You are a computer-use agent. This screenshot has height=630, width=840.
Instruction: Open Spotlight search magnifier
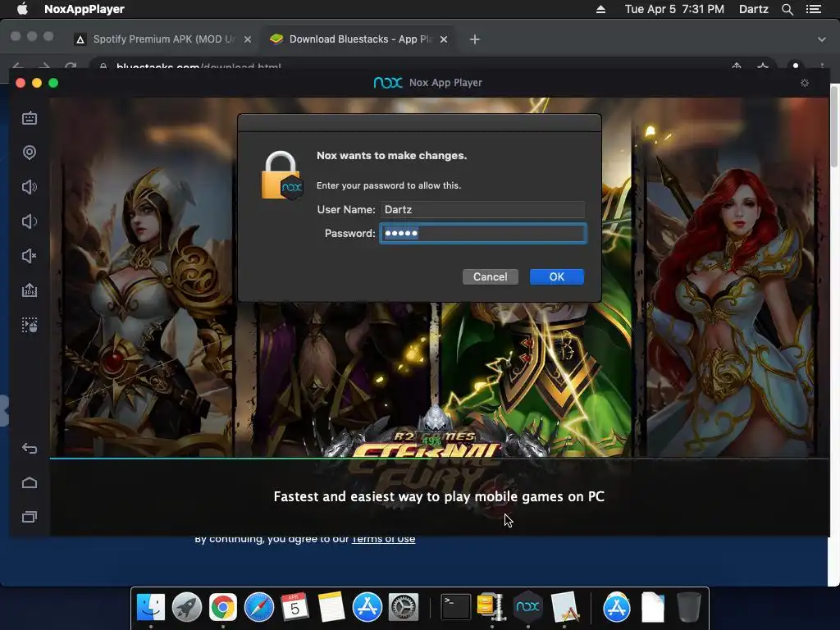[x=787, y=9]
